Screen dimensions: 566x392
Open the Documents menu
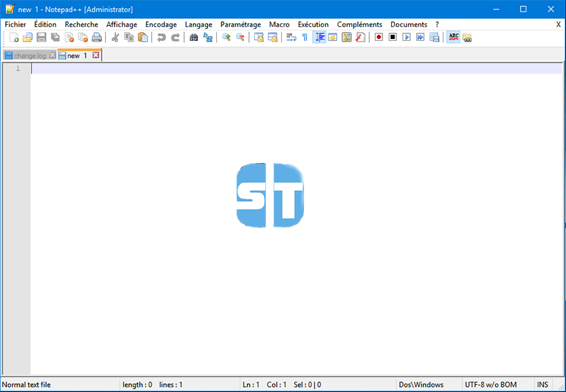(x=409, y=24)
